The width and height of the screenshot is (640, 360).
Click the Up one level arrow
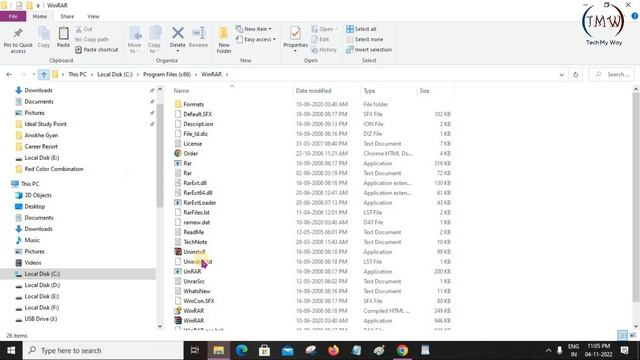[44, 74]
